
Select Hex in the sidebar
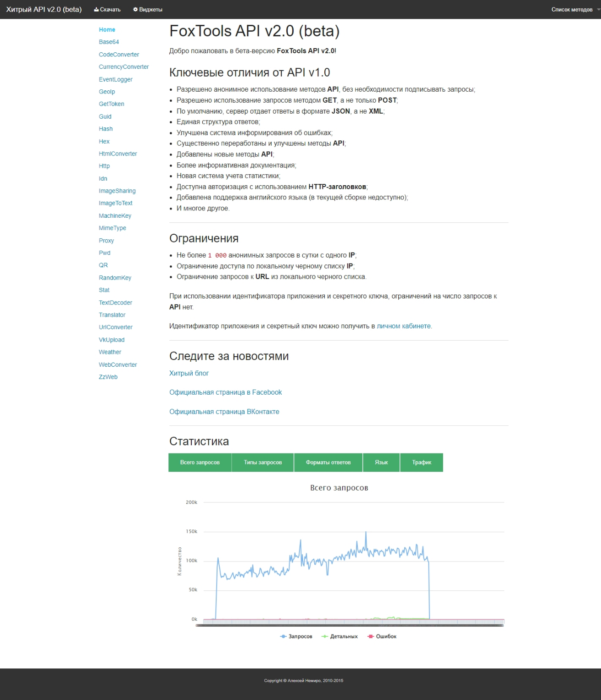[104, 142]
